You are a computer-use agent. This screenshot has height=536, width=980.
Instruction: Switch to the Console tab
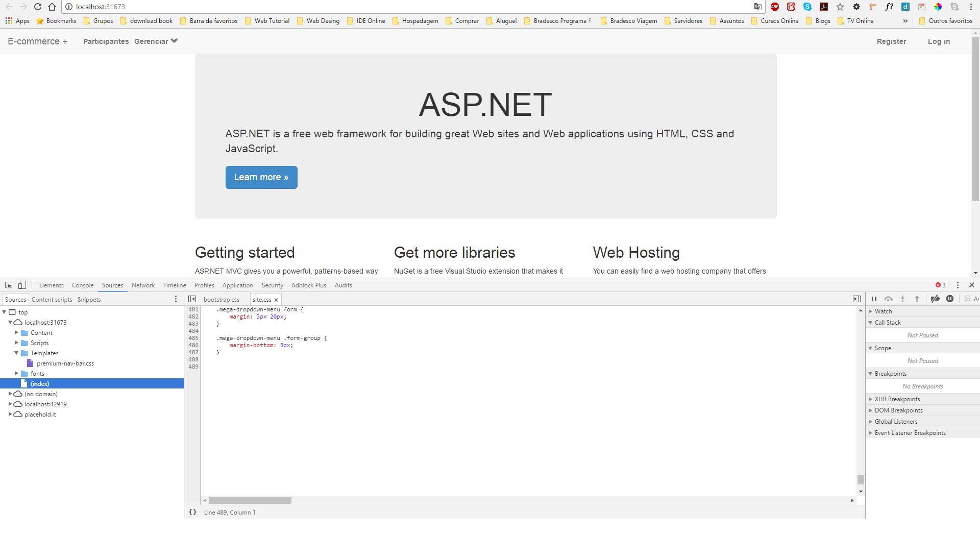point(83,285)
